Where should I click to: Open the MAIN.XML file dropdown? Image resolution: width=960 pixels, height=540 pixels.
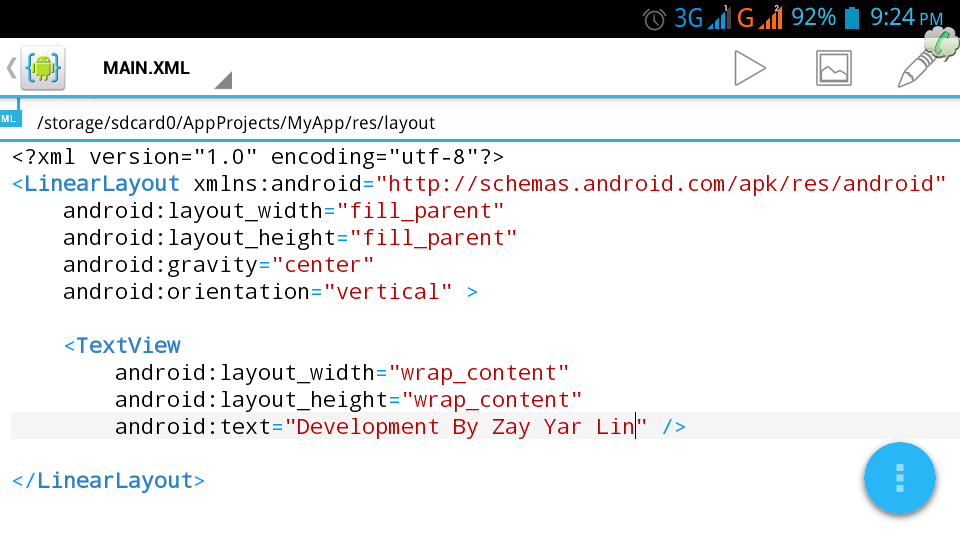tap(167, 68)
